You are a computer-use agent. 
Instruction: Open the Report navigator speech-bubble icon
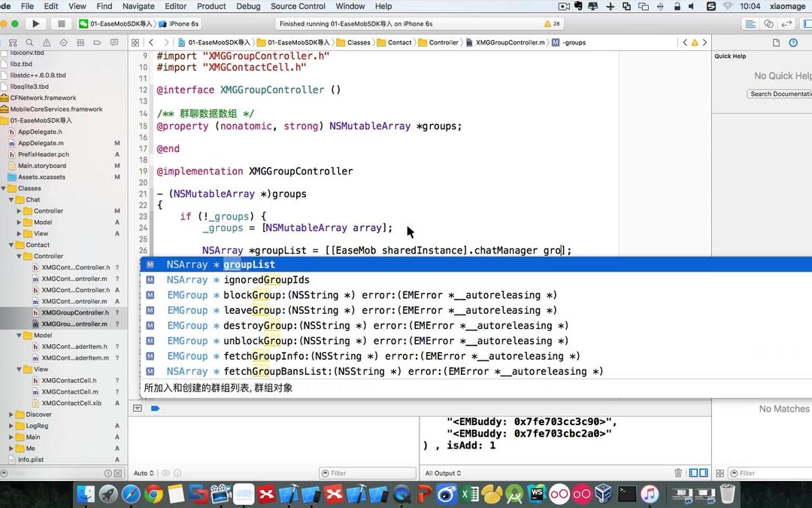114,43
